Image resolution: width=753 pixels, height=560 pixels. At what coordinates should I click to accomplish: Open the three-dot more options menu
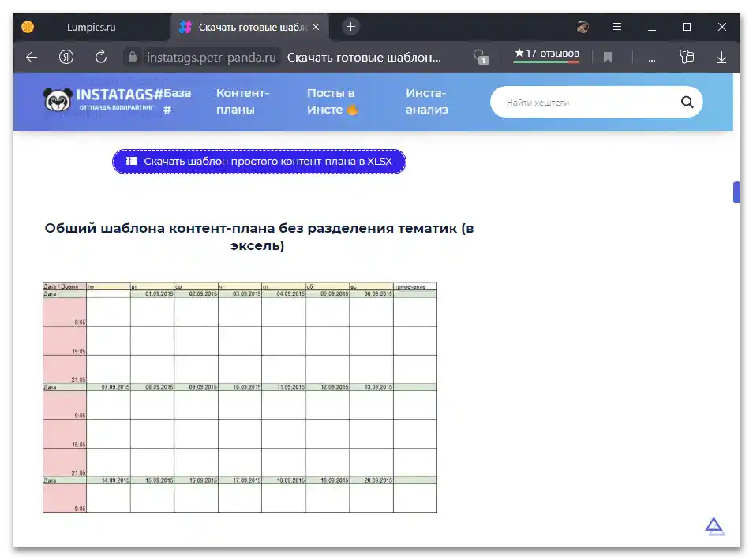[x=652, y=59]
